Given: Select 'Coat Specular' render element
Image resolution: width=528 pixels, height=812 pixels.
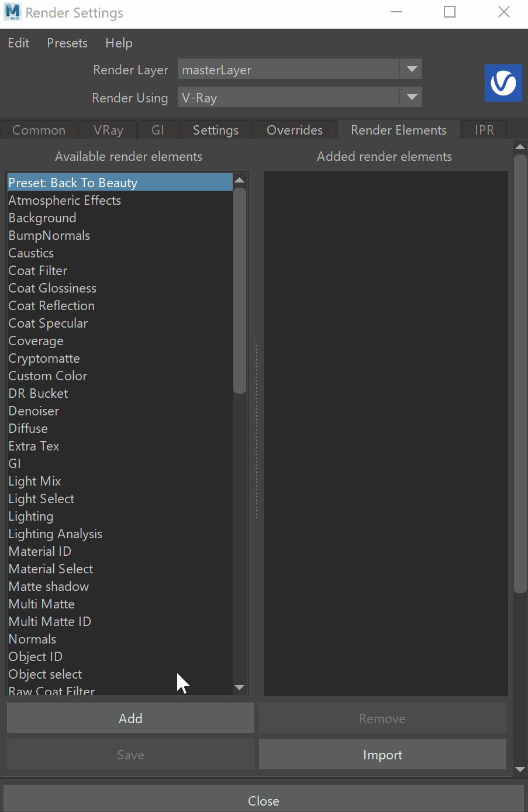Looking at the screenshot, I should pyautogui.click(x=120, y=323).
